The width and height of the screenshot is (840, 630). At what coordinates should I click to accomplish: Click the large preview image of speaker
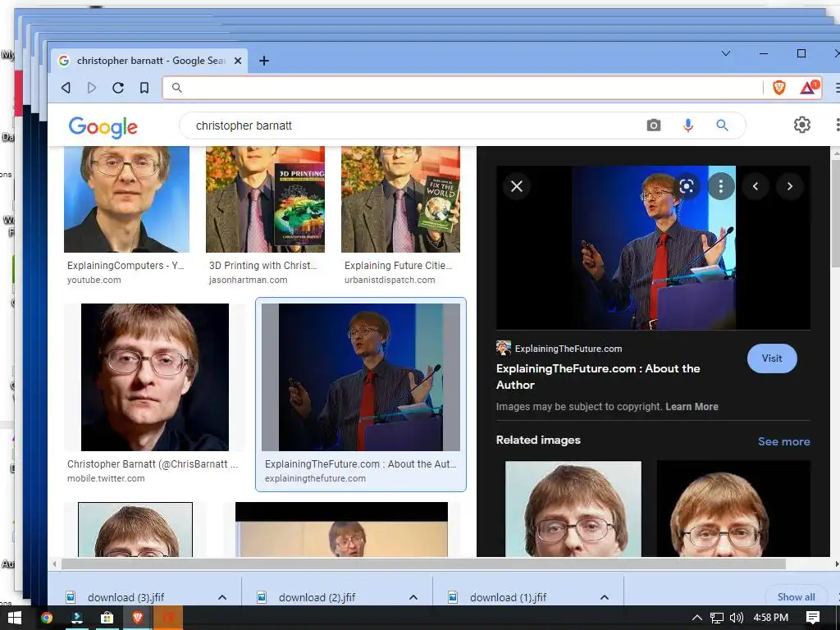[654, 248]
